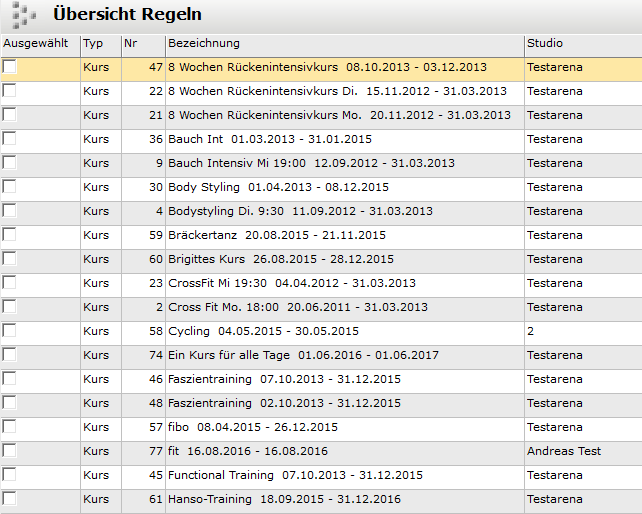Check the box for Cycling course

click(x=9, y=330)
